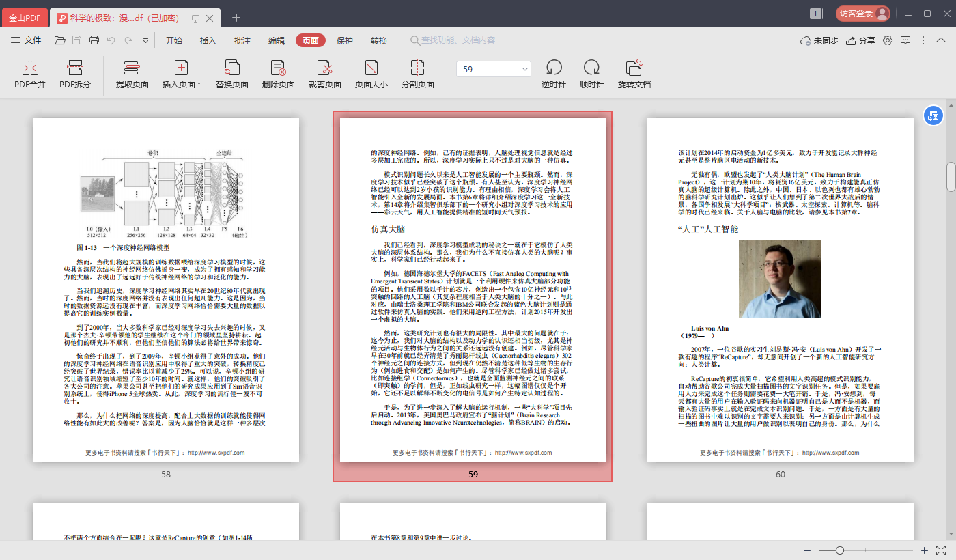
Task: Toggle the sidebar with the hamburger icon
Action: click(x=15, y=40)
